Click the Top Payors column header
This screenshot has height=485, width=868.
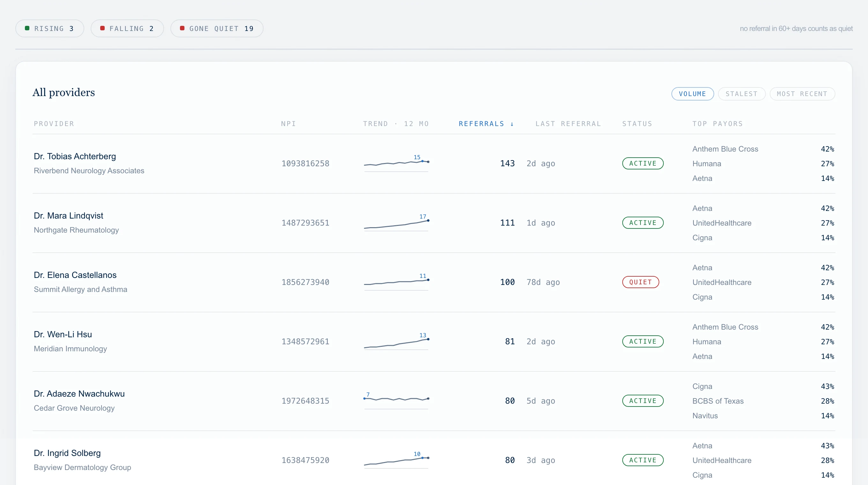[718, 124]
